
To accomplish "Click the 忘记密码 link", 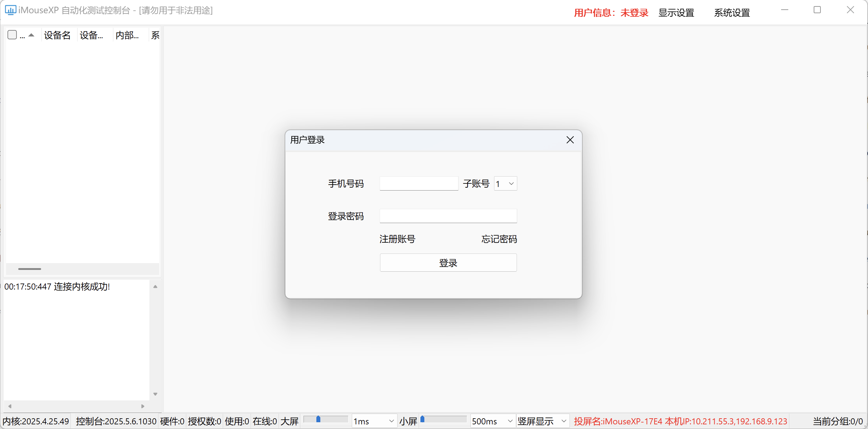I will pos(499,239).
